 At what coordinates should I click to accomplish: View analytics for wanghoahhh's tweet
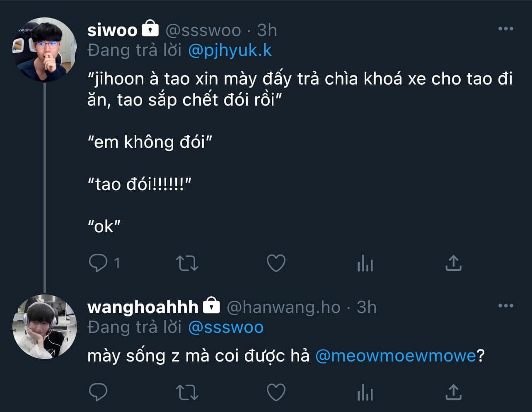pos(365,393)
